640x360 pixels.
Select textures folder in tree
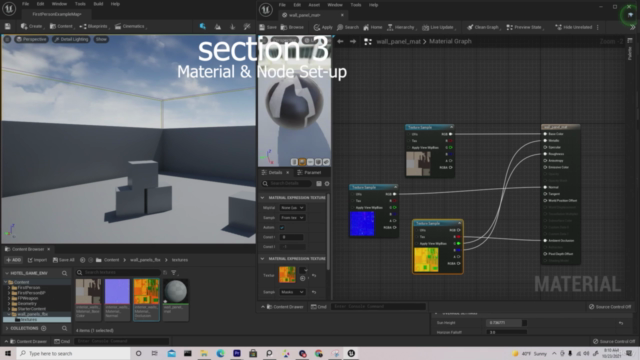(28, 320)
